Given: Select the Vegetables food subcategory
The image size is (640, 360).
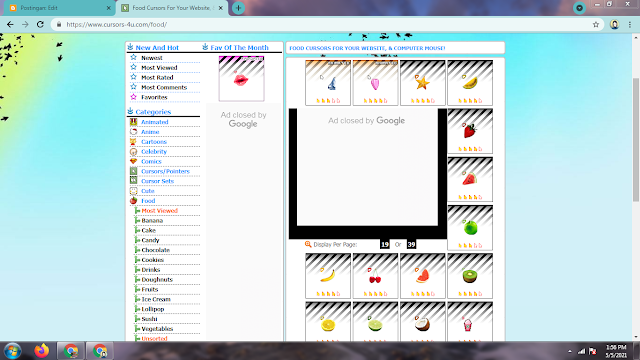Looking at the screenshot, I should tap(158, 329).
